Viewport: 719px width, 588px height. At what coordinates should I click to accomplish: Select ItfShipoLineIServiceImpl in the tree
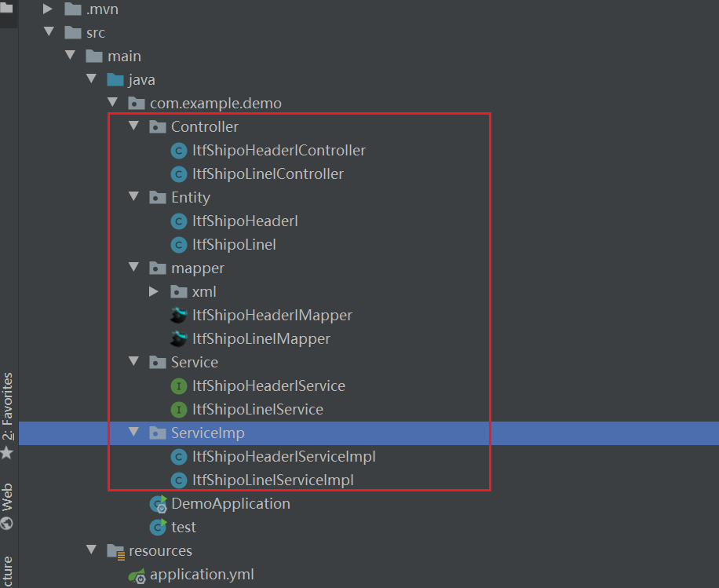click(273, 480)
